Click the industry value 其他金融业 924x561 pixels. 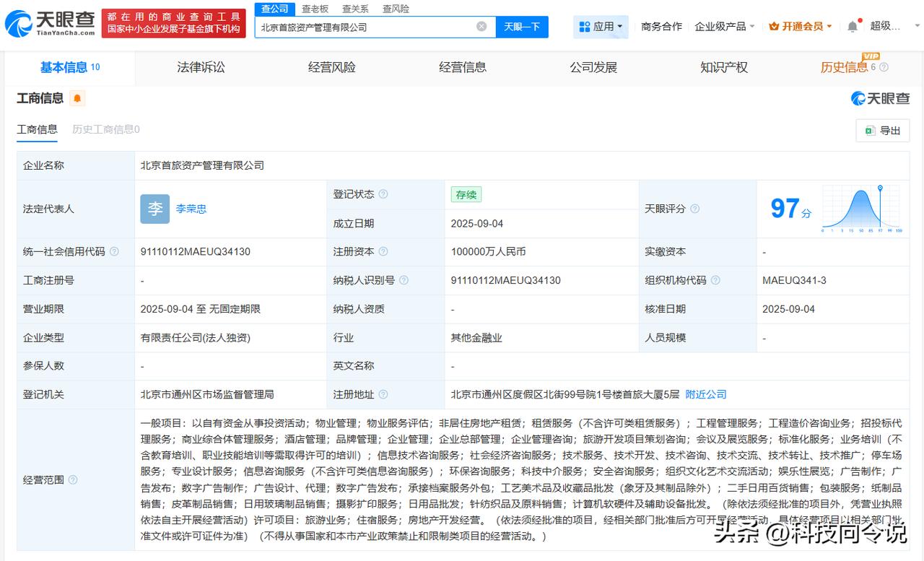(x=476, y=338)
